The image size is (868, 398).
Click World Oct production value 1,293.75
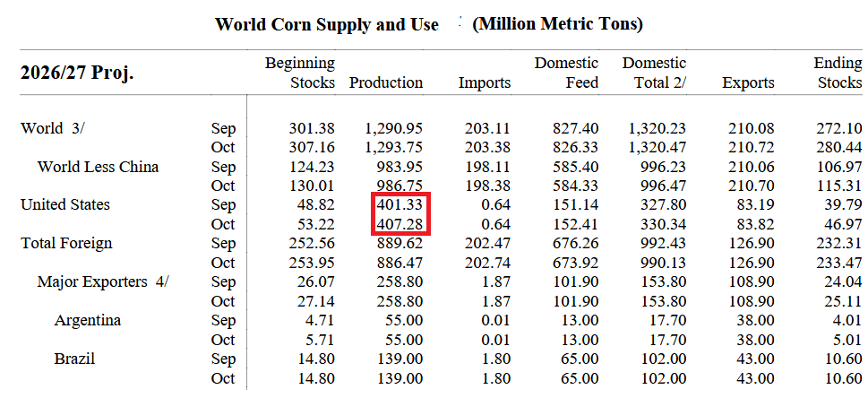pyautogui.click(x=393, y=147)
